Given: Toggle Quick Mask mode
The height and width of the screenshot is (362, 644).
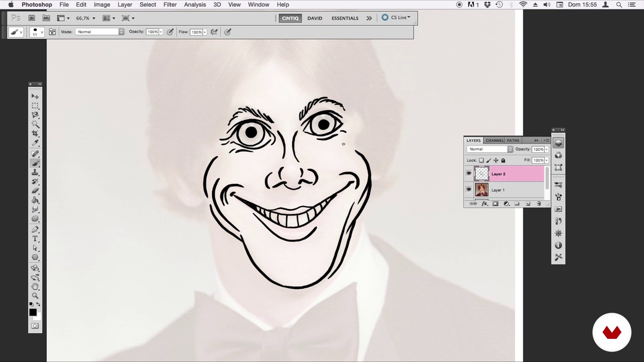Looking at the screenshot, I should (35, 326).
